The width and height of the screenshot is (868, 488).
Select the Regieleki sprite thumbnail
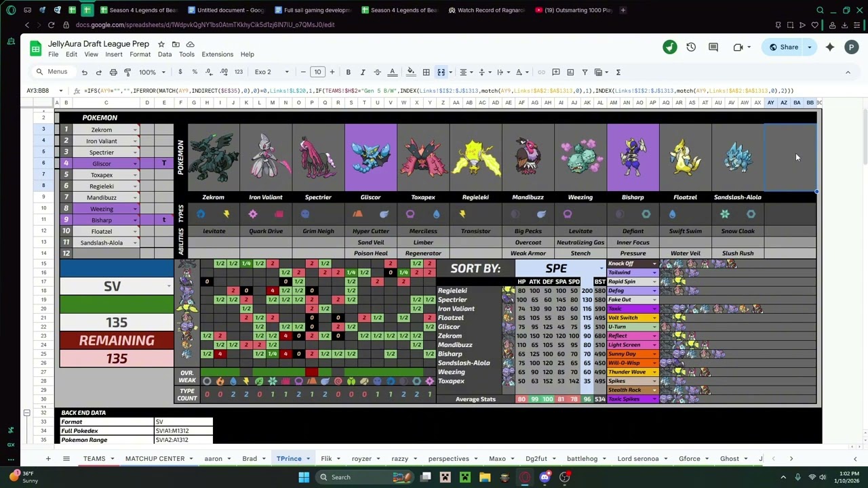click(475, 157)
